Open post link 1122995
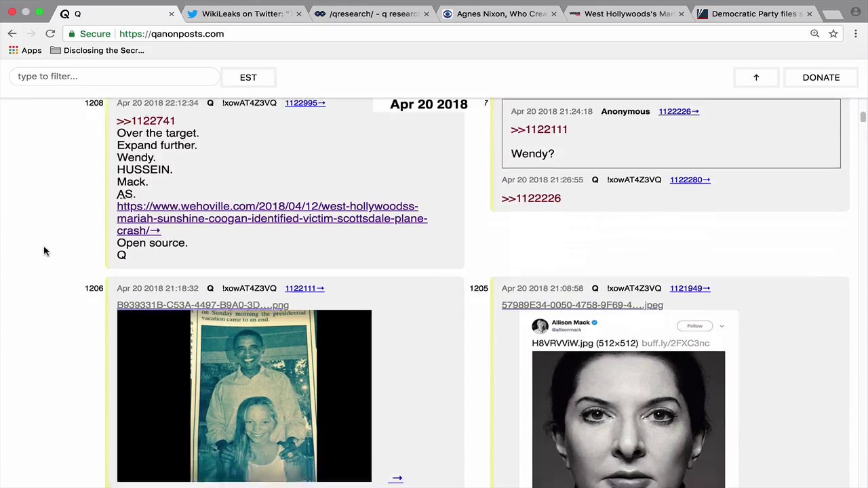Viewport: 868px width, 488px height. pyautogui.click(x=304, y=103)
